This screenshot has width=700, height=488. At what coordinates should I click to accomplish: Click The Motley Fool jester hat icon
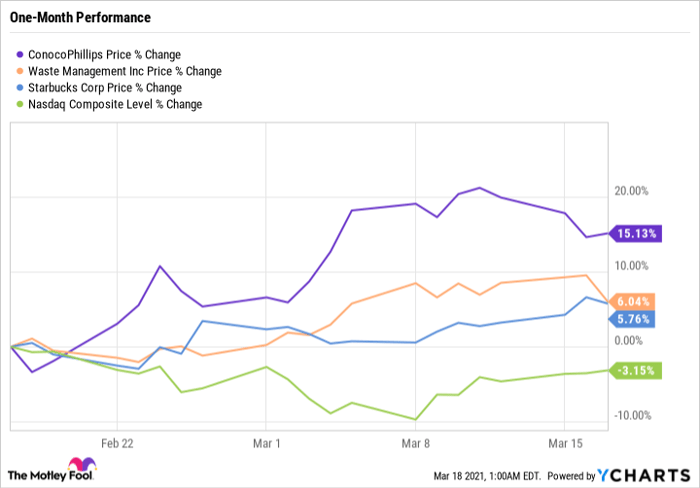tap(80, 467)
